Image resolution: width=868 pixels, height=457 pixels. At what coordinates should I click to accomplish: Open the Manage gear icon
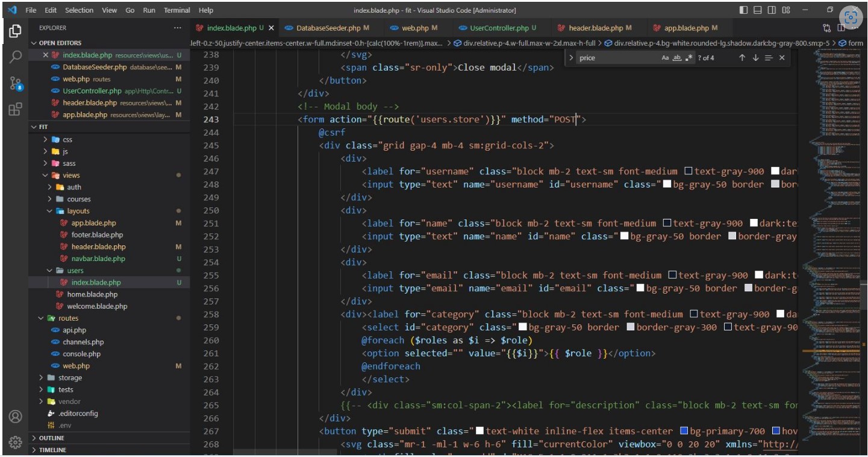point(16,442)
